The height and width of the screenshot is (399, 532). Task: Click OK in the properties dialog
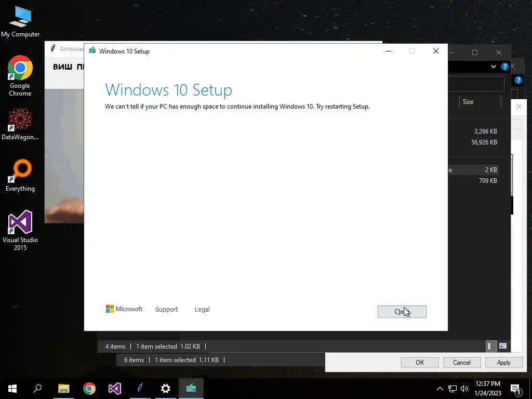[420, 362]
